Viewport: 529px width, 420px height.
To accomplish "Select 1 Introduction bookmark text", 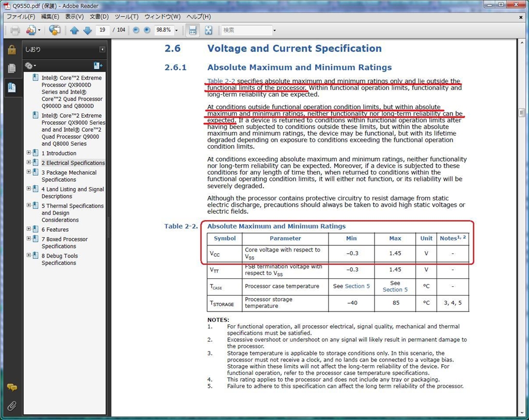I will [59, 153].
